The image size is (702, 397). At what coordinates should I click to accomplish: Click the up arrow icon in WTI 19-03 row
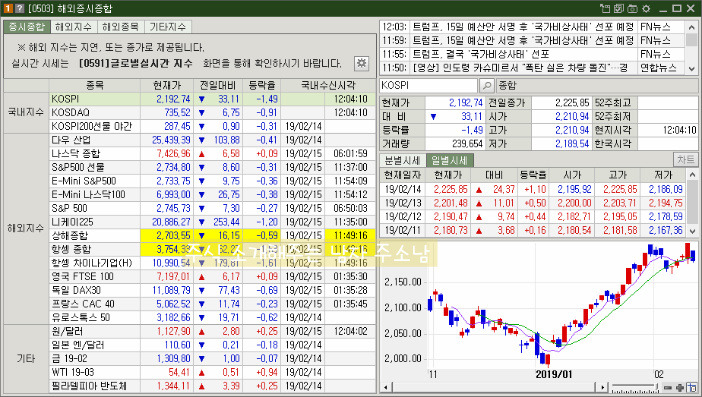coord(201,372)
